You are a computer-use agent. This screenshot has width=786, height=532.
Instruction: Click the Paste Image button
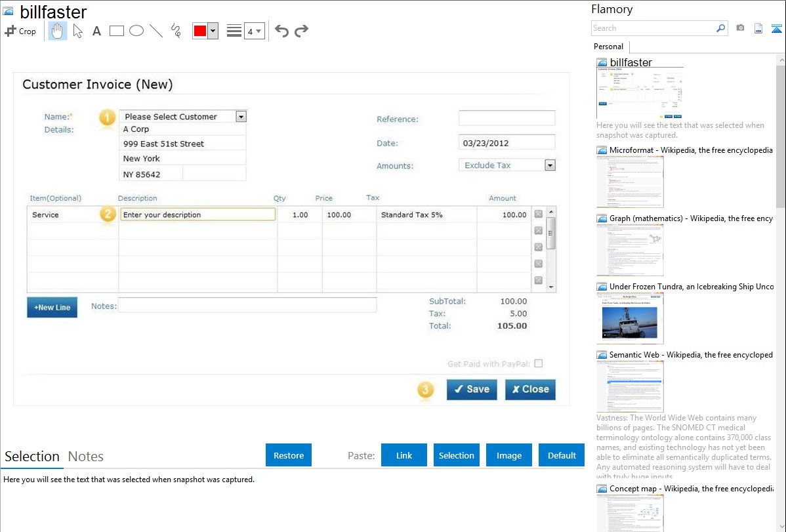pyautogui.click(x=509, y=455)
